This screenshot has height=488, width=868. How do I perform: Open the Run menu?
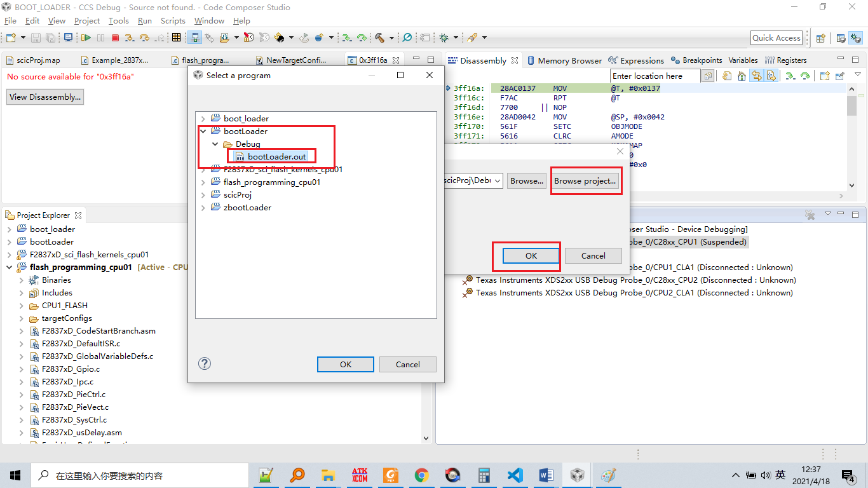144,20
